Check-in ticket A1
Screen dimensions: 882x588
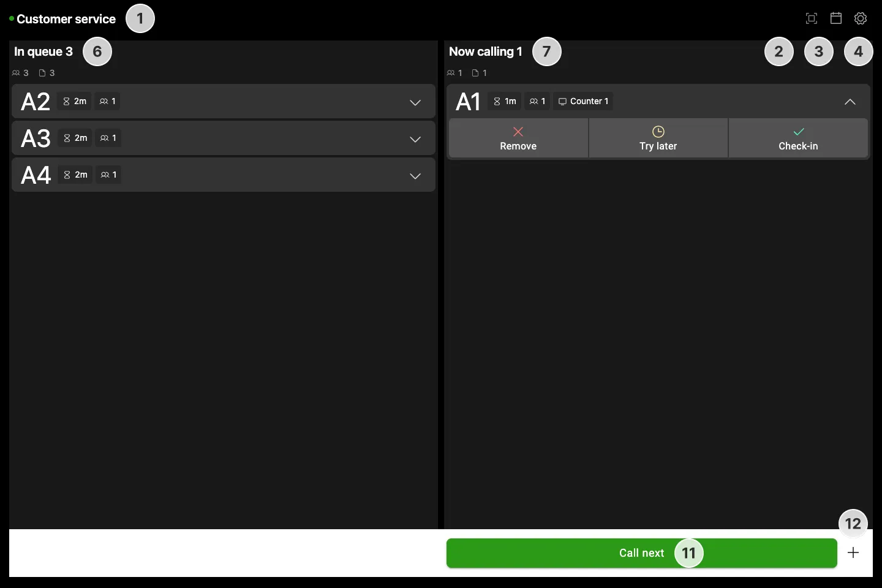(x=798, y=138)
